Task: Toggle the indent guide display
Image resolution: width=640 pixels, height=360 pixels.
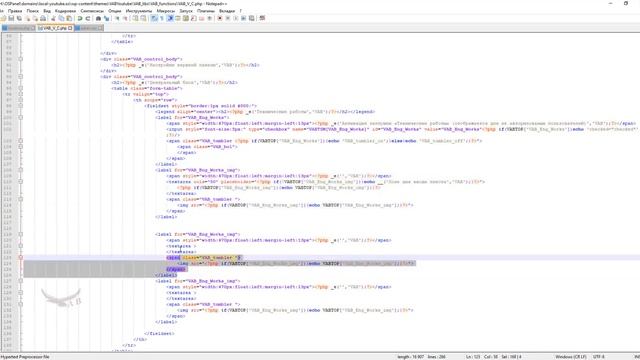Action: tap(170, 18)
